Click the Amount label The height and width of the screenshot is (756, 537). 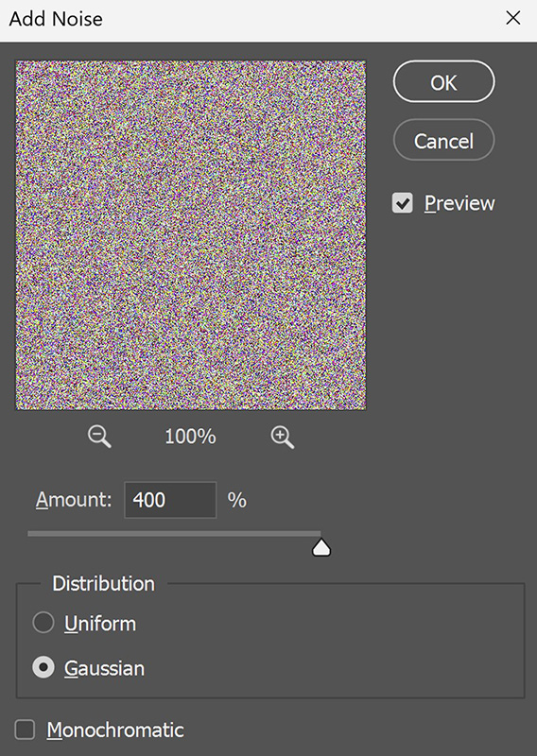pyautogui.click(x=74, y=500)
